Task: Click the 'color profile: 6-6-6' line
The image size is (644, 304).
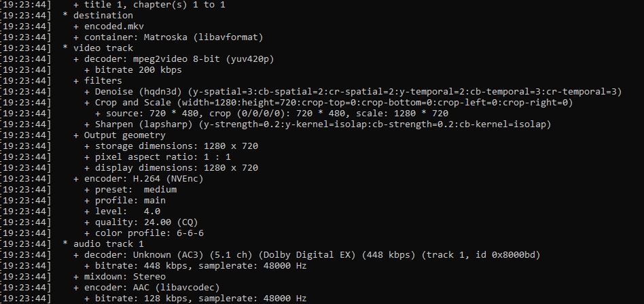Action: click(146, 233)
